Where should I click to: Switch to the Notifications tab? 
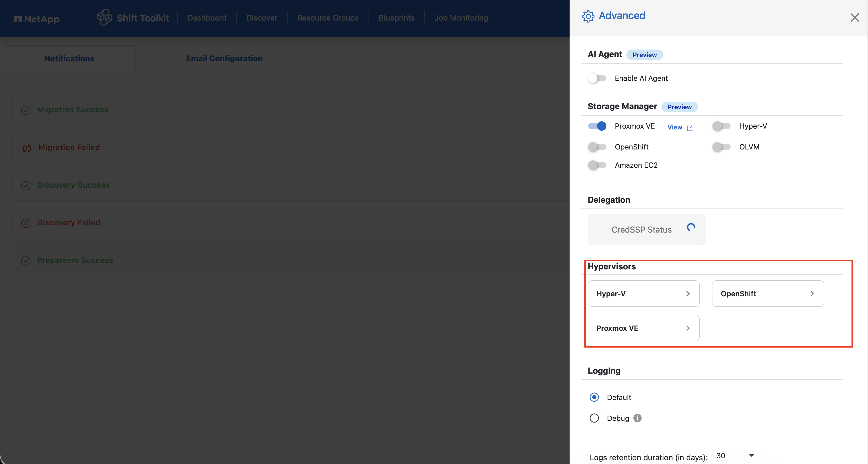tap(69, 58)
